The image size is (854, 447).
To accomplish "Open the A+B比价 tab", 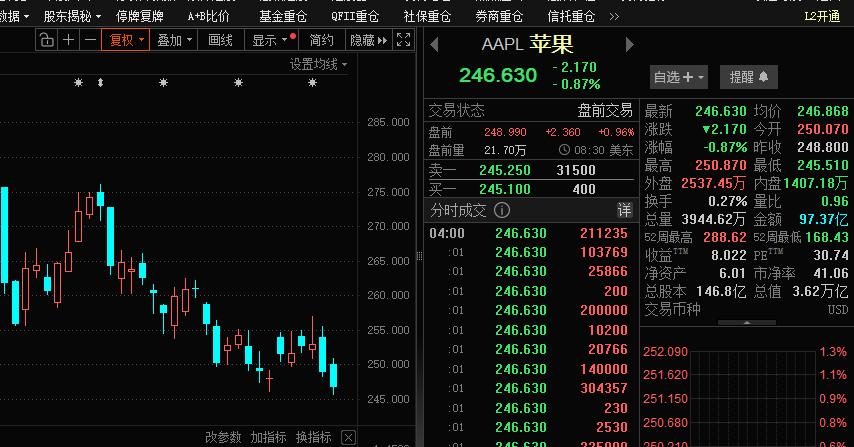I will (x=209, y=17).
